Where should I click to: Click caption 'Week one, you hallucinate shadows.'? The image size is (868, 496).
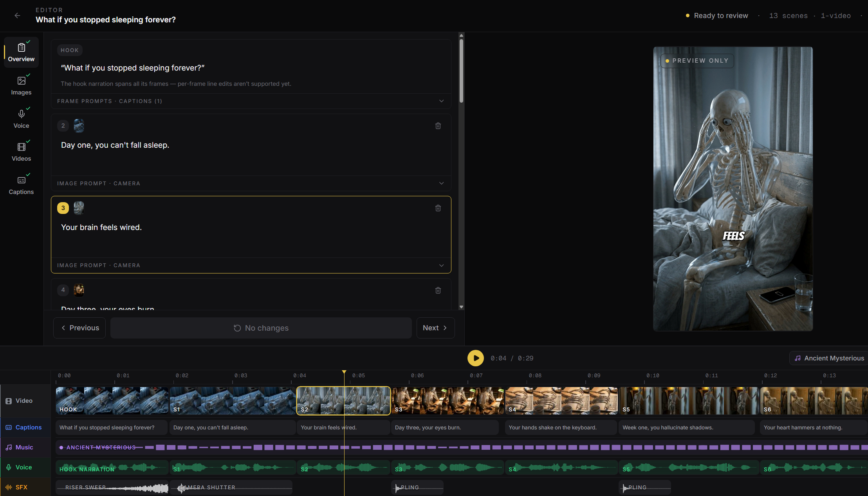tap(687, 427)
